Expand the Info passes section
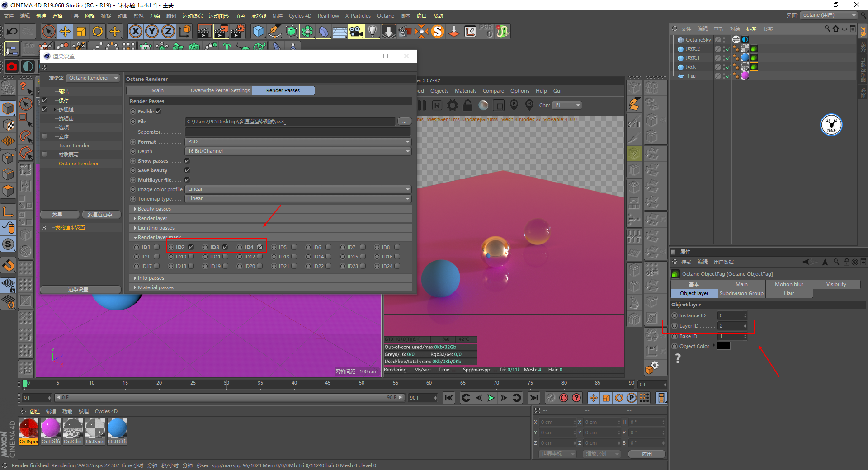The height and width of the screenshot is (470, 868). coord(270,278)
